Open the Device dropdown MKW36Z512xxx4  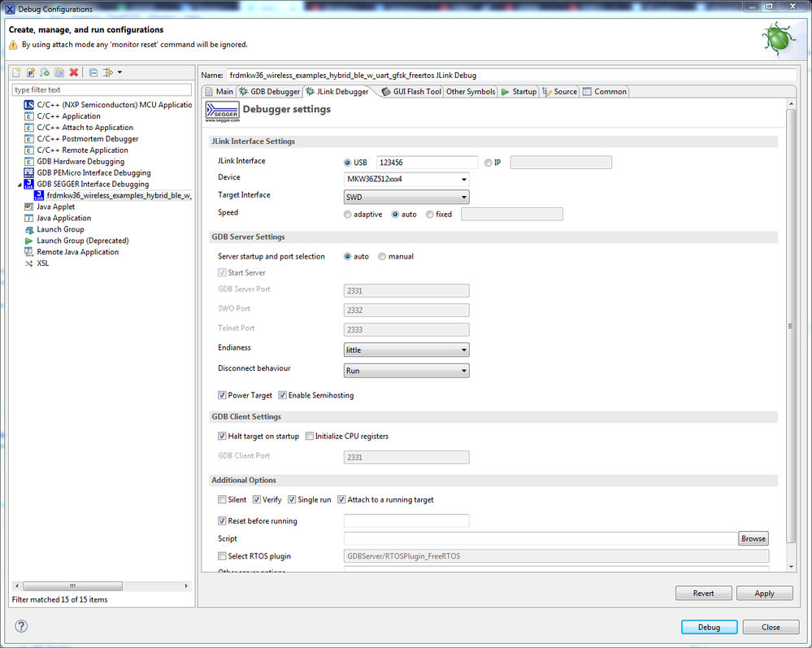coord(406,179)
